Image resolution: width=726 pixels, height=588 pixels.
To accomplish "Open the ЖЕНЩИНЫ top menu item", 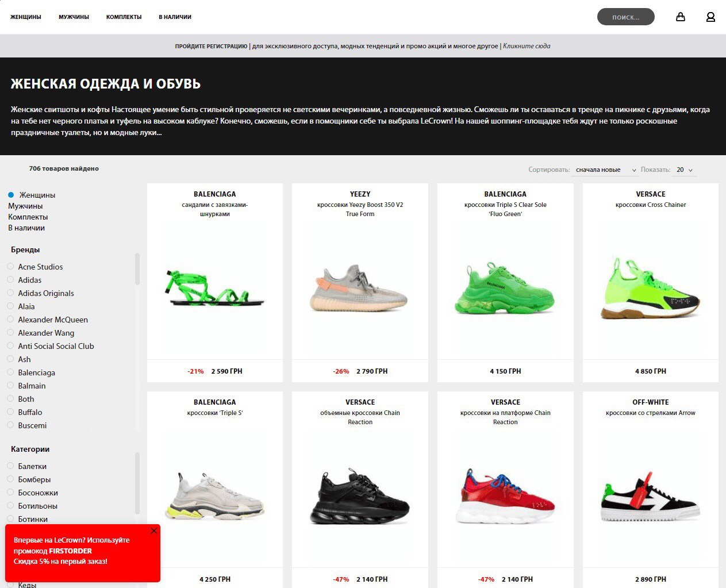I will (26, 17).
